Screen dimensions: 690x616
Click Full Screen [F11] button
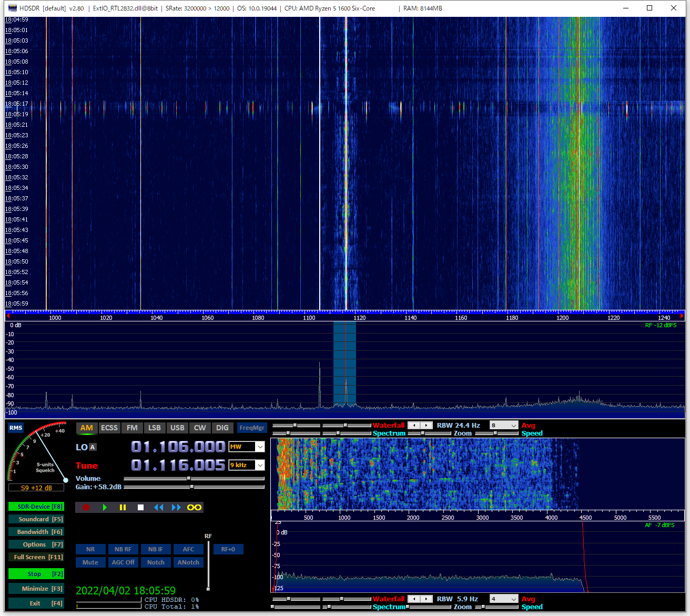(36, 557)
